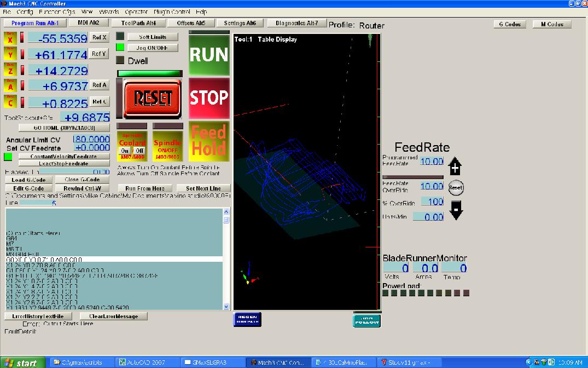This screenshot has width=588, height=368.
Task: Pause motion with the Feed Hold button
Action: [209, 141]
